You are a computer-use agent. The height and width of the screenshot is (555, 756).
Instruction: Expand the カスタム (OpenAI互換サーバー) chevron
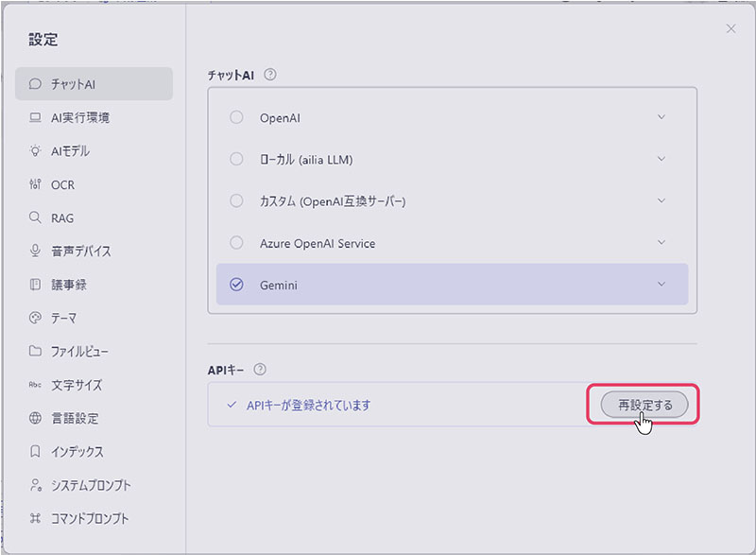pos(661,200)
